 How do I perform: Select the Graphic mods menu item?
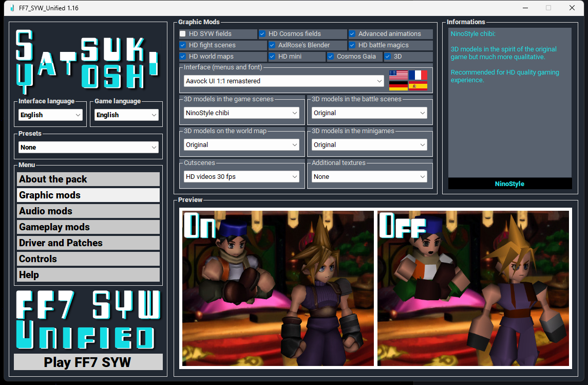(x=88, y=195)
